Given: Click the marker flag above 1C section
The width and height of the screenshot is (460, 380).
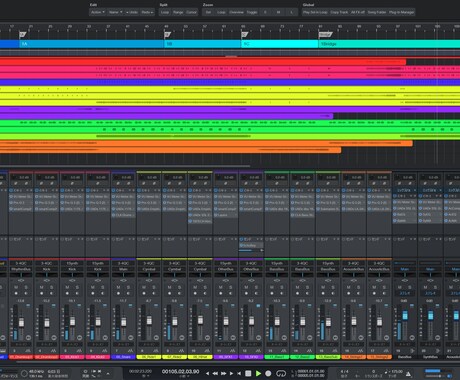Looking at the screenshot, I should (245, 34).
